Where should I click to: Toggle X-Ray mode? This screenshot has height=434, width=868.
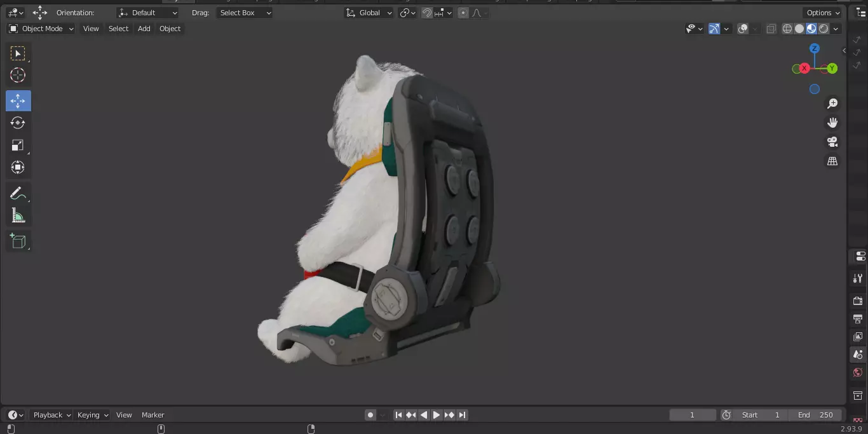(771, 29)
